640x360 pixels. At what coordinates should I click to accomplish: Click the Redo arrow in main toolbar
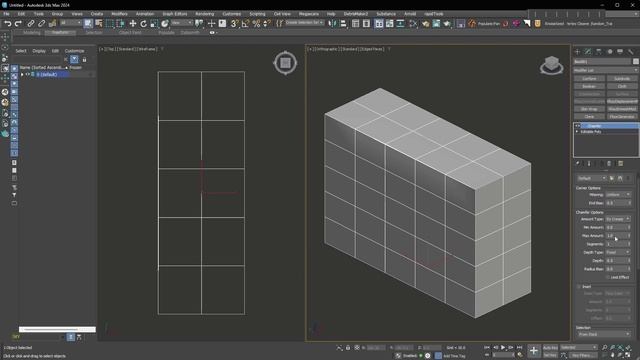coord(18,24)
